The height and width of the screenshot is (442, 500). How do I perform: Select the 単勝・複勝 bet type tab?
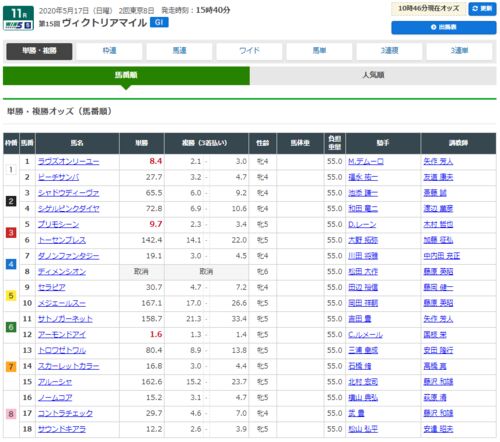coord(39,51)
